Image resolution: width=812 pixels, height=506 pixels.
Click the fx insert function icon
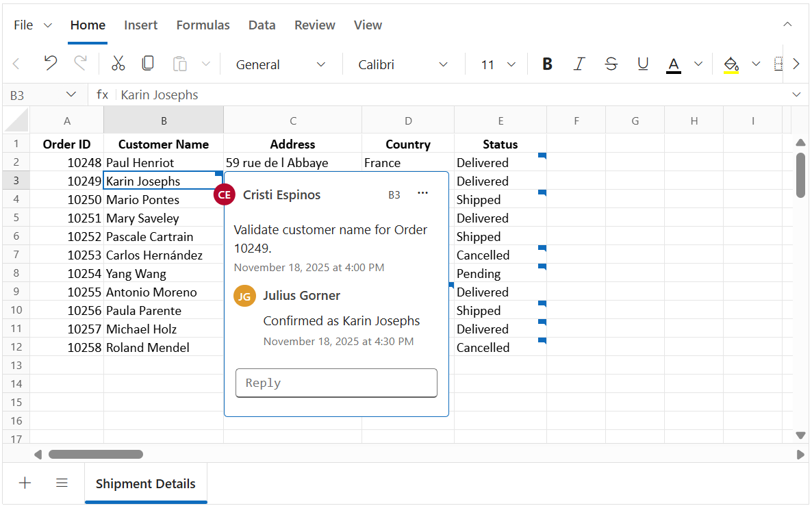coord(103,94)
